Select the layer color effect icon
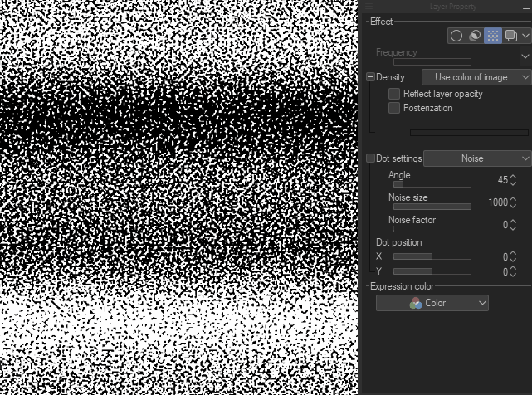532x395 pixels. coord(511,36)
